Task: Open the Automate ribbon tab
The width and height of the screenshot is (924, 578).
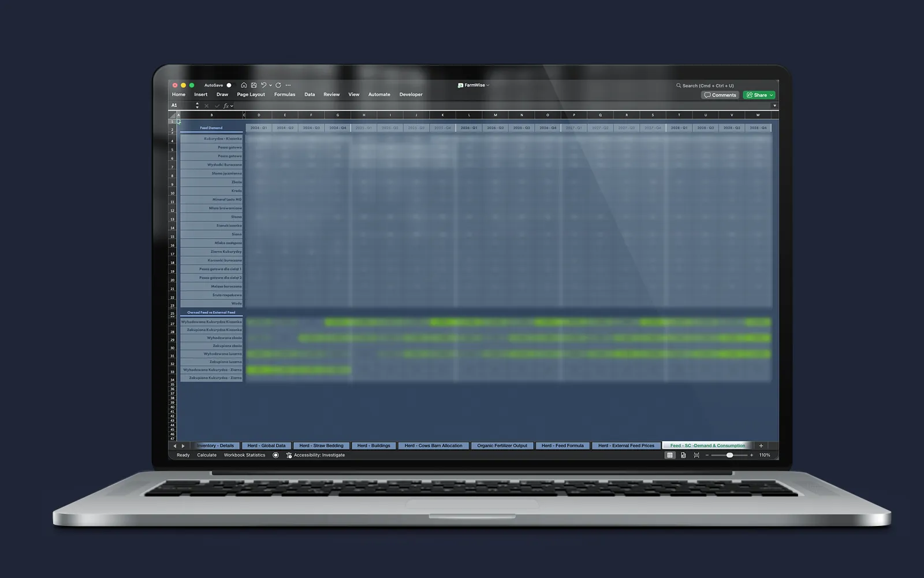Action: [379, 94]
